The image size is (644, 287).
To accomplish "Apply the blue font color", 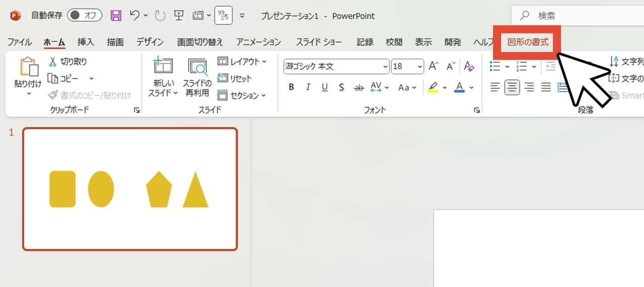I will point(459,87).
